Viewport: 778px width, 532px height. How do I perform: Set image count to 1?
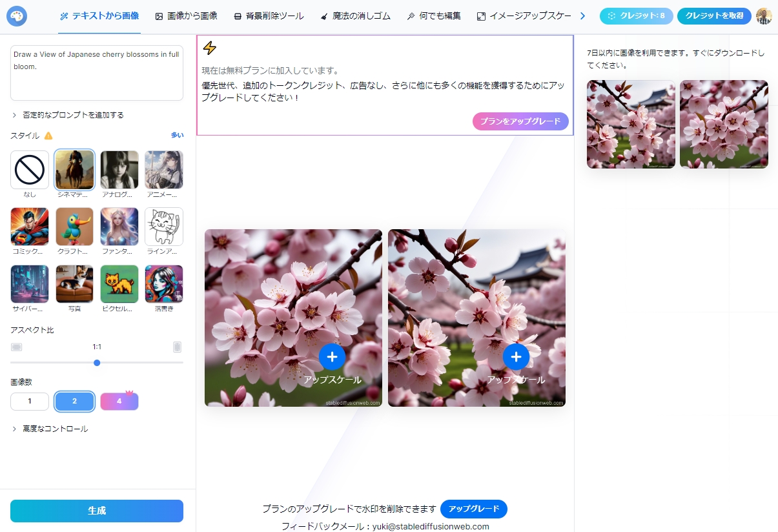point(30,402)
